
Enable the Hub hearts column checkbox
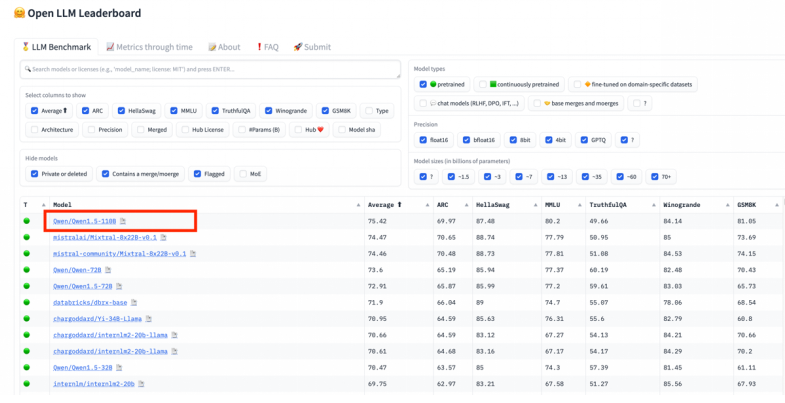pos(298,130)
